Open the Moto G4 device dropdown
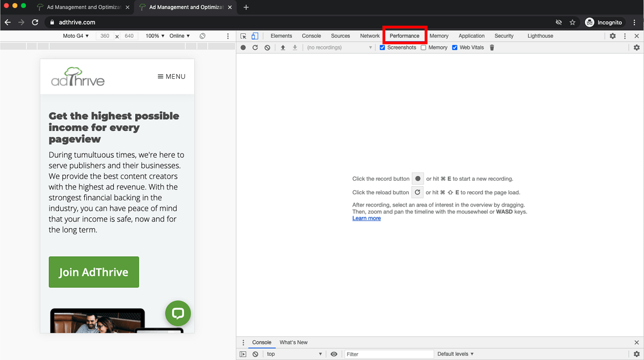Image resolution: width=644 pixels, height=360 pixels. tap(76, 36)
